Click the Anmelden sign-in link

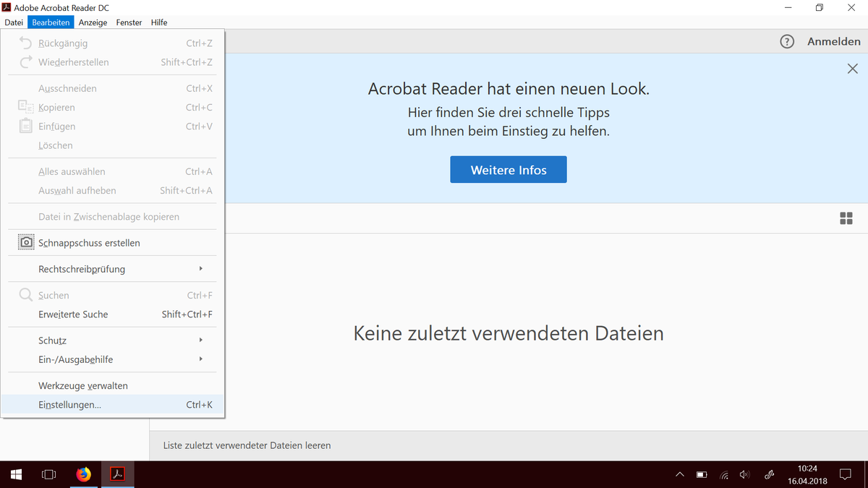click(x=833, y=41)
